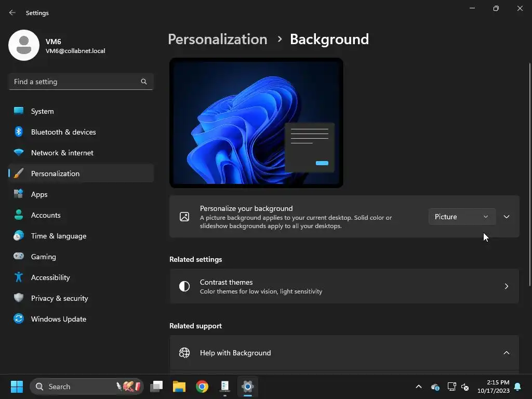The image size is (532, 399).
Task: Click the pinned document app in taskbar
Action: coord(225,387)
